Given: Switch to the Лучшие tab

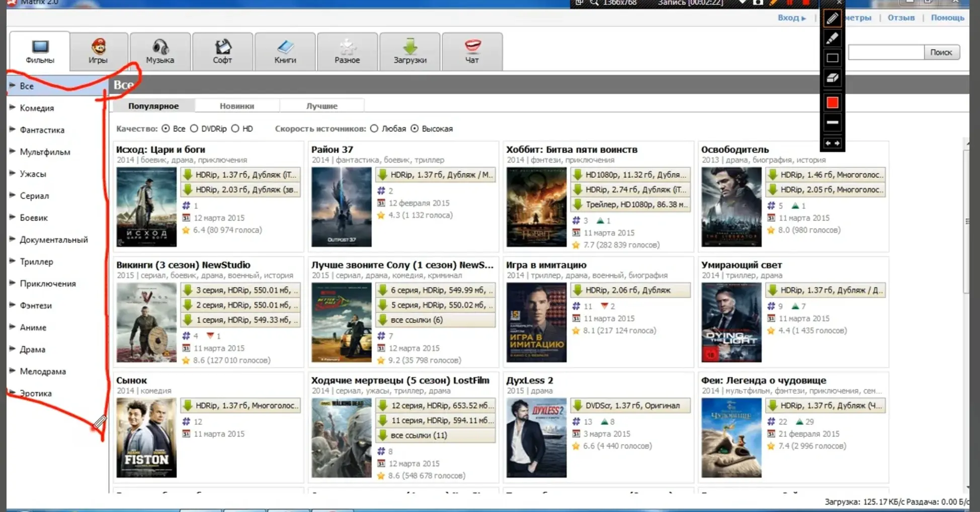Looking at the screenshot, I should coord(322,106).
